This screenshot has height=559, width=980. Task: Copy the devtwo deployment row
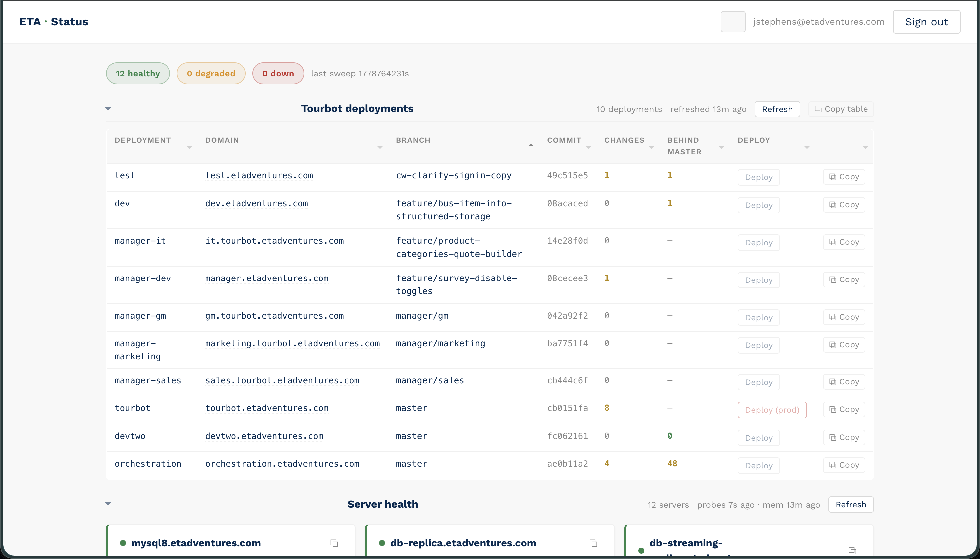[x=844, y=437]
